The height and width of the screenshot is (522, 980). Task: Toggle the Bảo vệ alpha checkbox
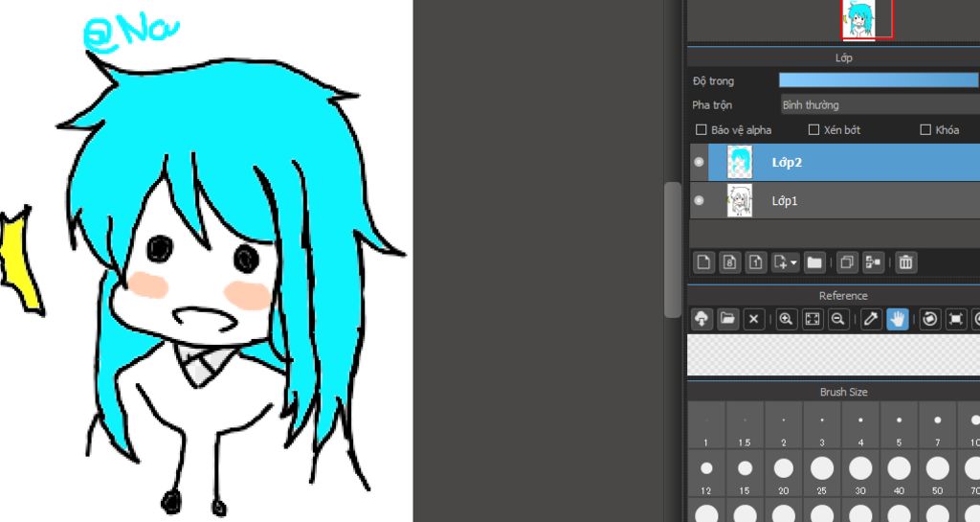pos(702,130)
